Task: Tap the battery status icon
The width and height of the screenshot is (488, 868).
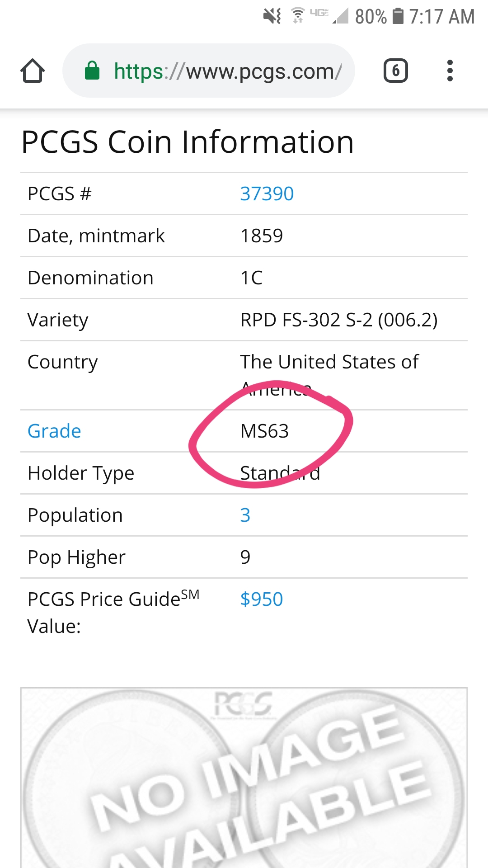Action: pos(398,16)
